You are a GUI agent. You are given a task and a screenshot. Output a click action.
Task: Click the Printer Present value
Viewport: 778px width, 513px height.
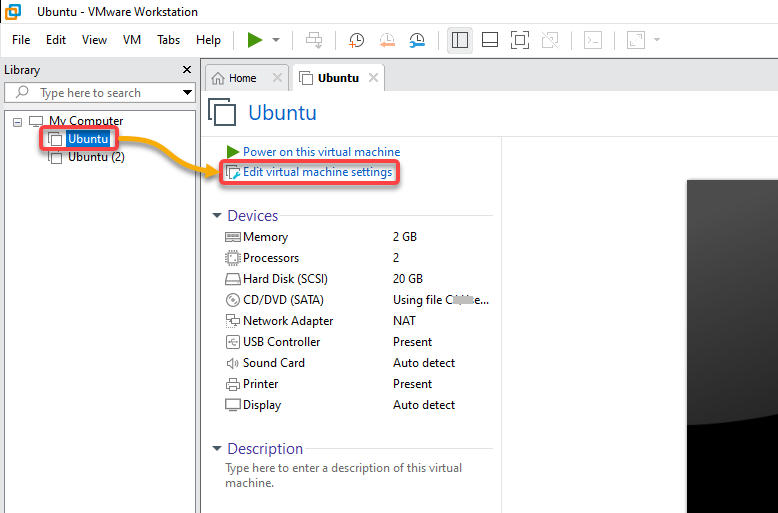point(412,384)
